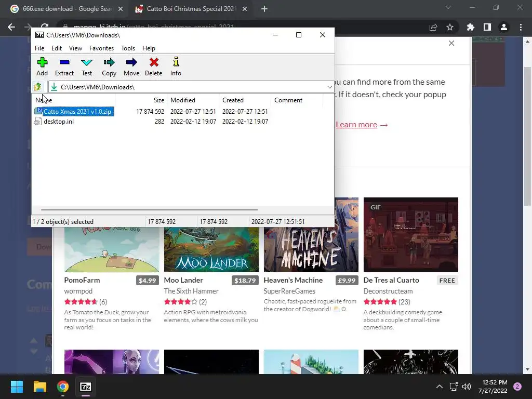Open the Windows Start menu
The height and width of the screenshot is (399, 532).
pyautogui.click(x=17, y=387)
